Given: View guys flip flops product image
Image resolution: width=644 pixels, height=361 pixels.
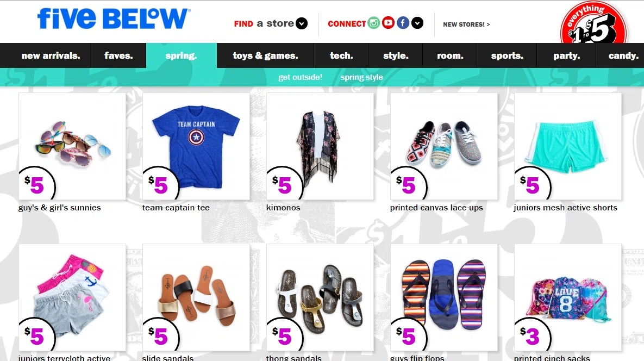Looking at the screenshot, I should (444, 297).
